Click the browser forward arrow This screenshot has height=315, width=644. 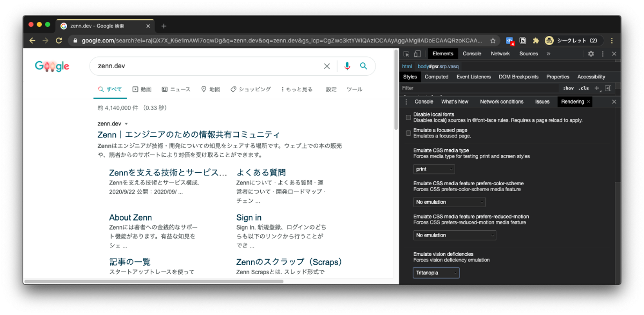(46, 40)
